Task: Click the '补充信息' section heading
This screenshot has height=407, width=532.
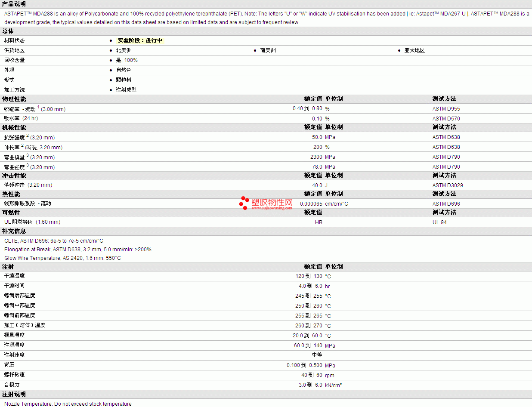Action: 14,231
